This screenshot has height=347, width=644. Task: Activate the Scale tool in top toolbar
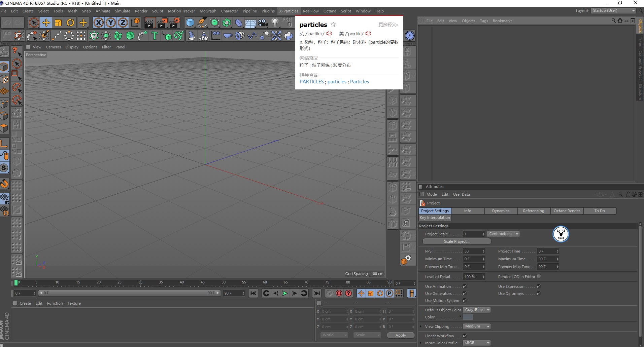(x=58, y=23)
